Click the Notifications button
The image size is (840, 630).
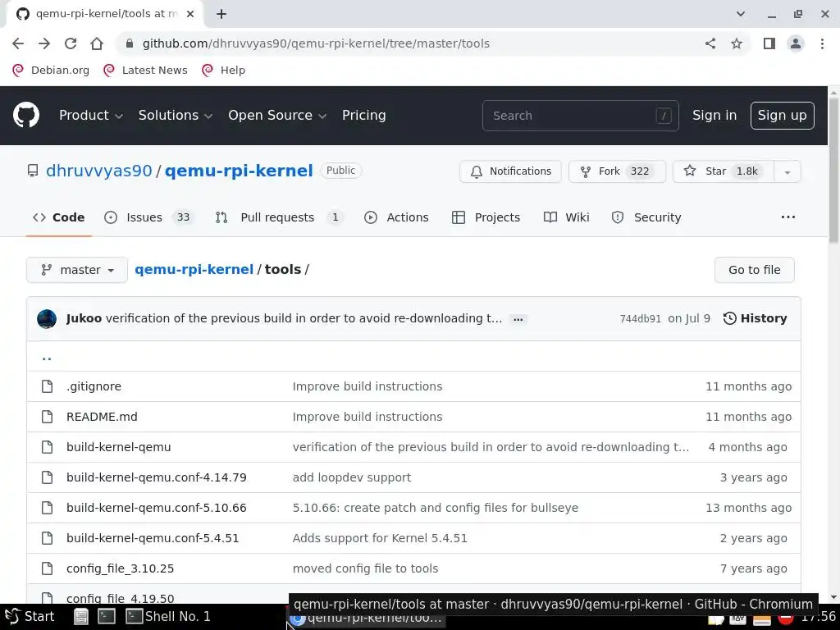pyautogui.click(x=510, y=171)
